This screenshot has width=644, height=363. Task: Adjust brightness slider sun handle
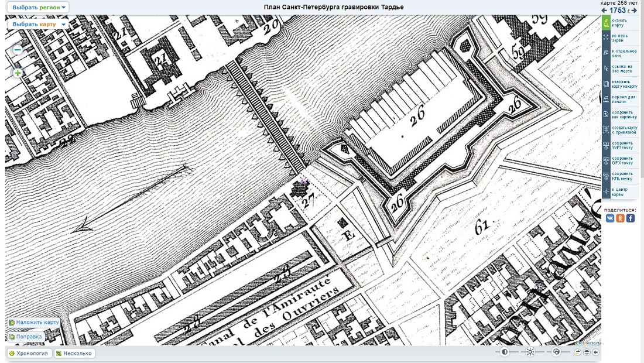click(530, 352)
